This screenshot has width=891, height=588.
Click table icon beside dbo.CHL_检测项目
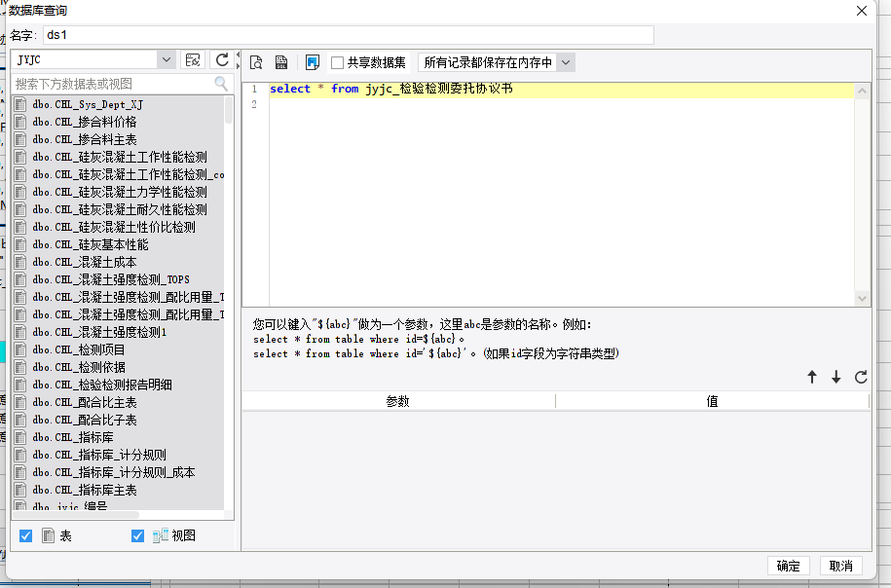click(20, 349)
